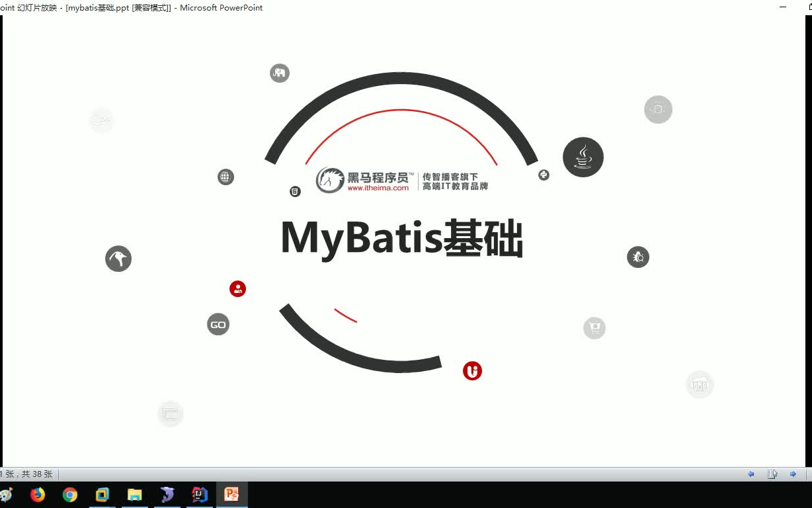Viewport: 812px width, 508px height.
Task: Click the grey picture icon at bottom left
Action: (x=170, y=413)
